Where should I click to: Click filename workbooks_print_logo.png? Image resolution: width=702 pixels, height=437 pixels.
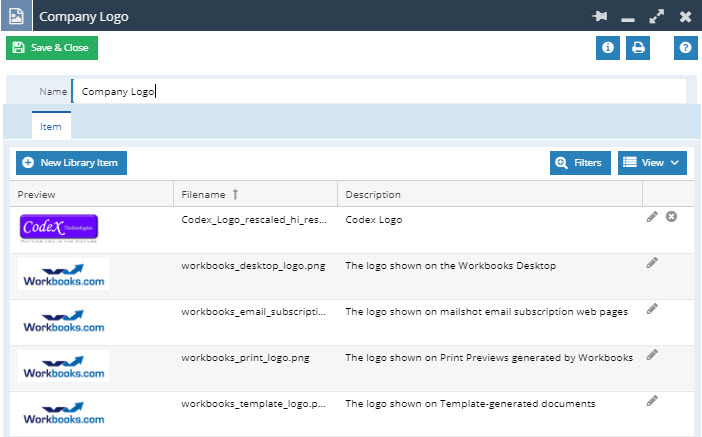point(245,358)
